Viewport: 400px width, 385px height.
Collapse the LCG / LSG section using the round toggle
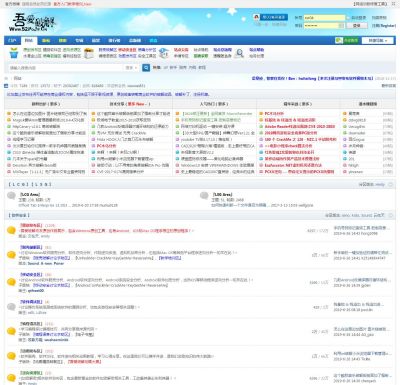(390, 184)
